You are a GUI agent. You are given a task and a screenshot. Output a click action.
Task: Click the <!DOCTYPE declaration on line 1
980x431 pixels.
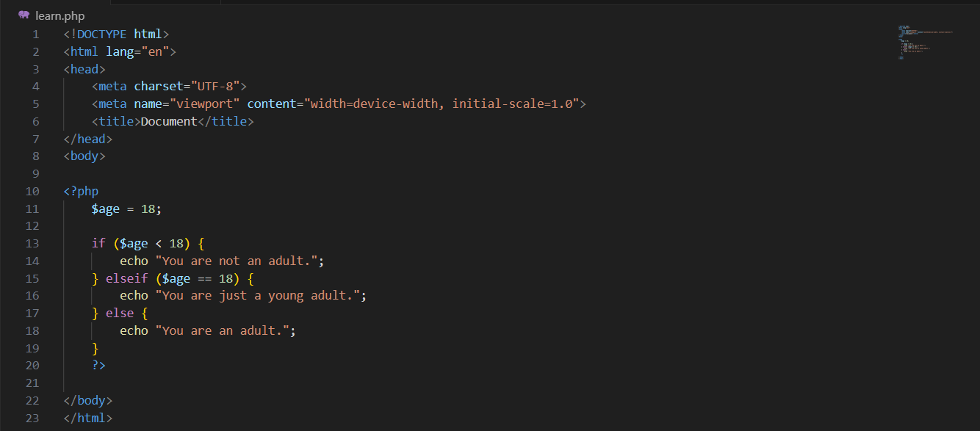[x=95, y=35]
